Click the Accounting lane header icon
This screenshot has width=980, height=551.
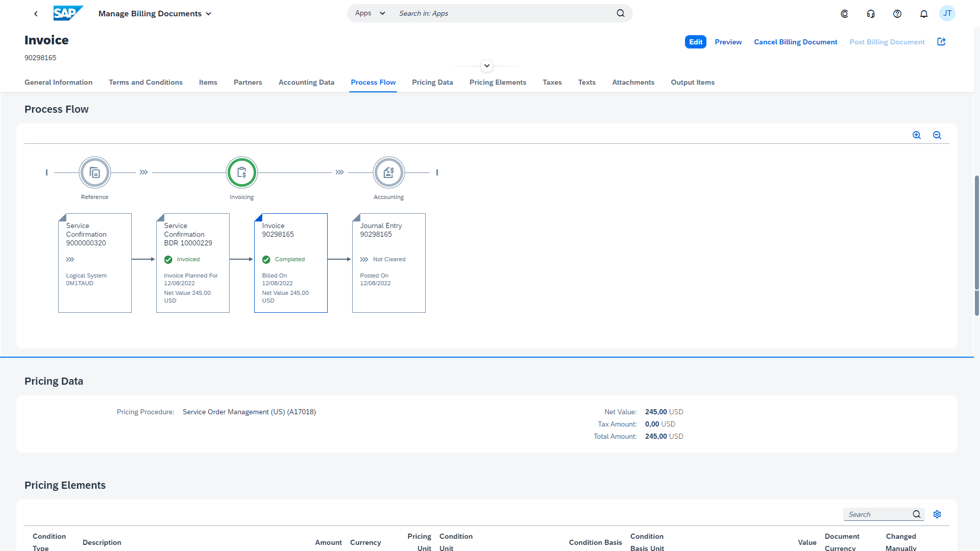pyautogui.click(x=389, y=172)
